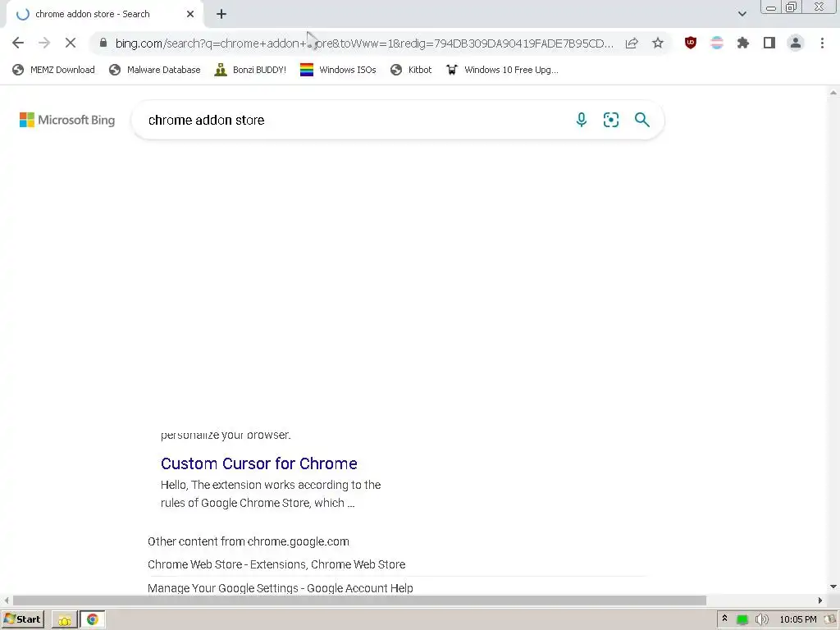
Task: Click the Chrome taskbar icon
Action: point(93,620)
